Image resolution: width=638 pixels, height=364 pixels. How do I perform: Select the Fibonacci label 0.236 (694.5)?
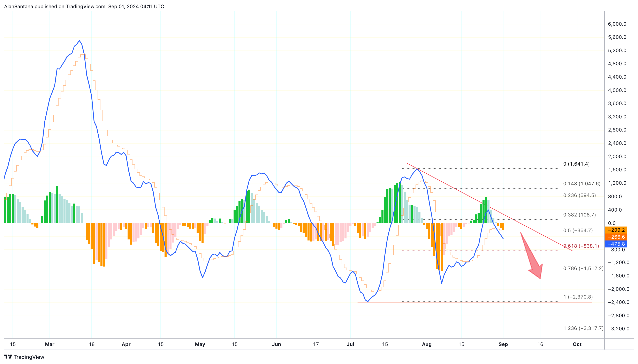(579, 195)
